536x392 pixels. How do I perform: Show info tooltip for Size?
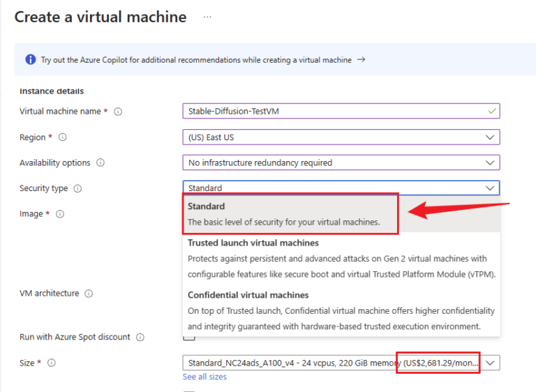click(x=51, y=363)
